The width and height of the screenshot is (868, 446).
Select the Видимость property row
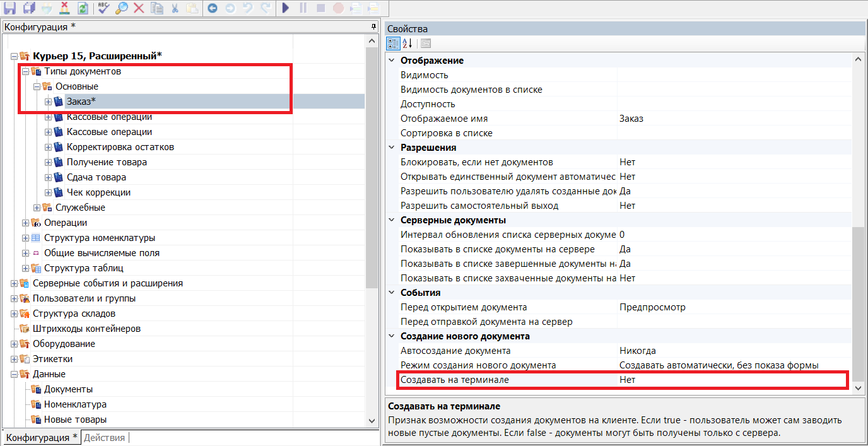coord(618,75)
